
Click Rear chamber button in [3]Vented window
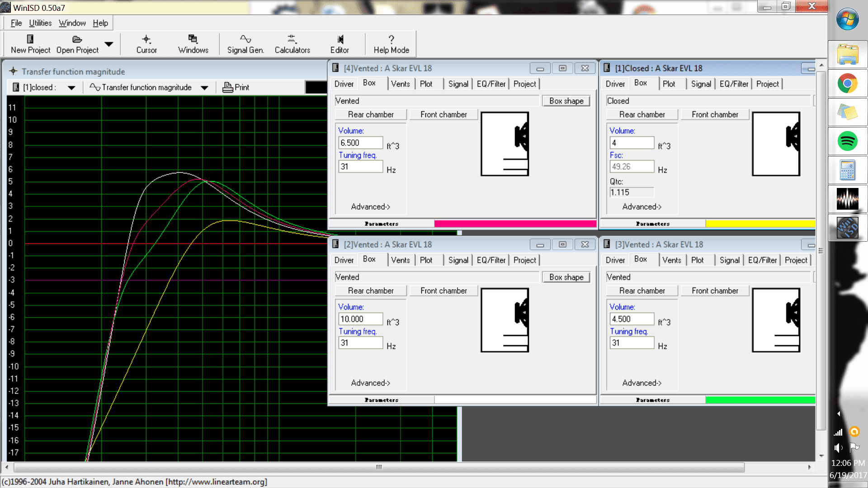click(642, 291)
